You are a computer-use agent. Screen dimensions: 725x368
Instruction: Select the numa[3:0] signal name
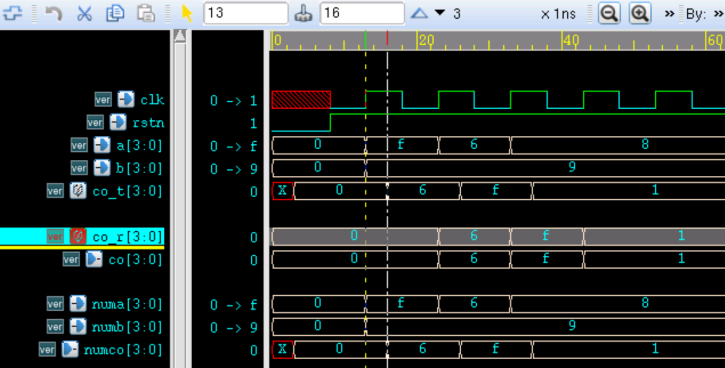tap(127, 304)
